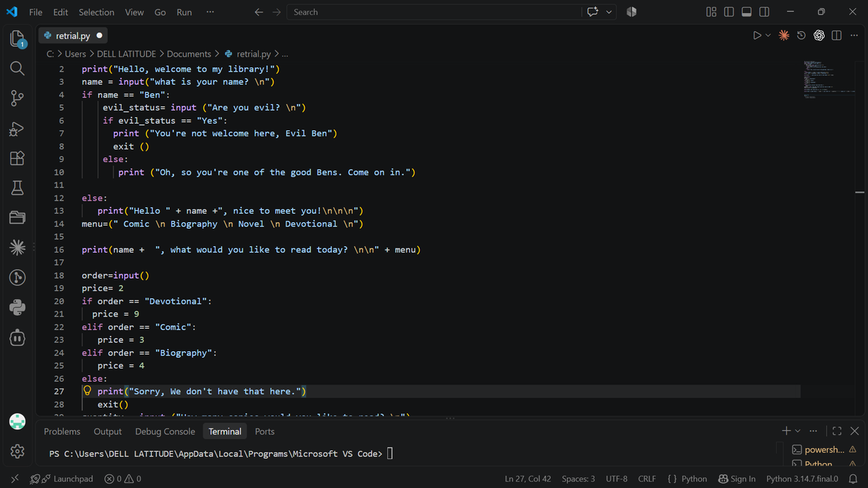Open the Testing flask view
868x488 pixels.
click(x=17, y=188)
